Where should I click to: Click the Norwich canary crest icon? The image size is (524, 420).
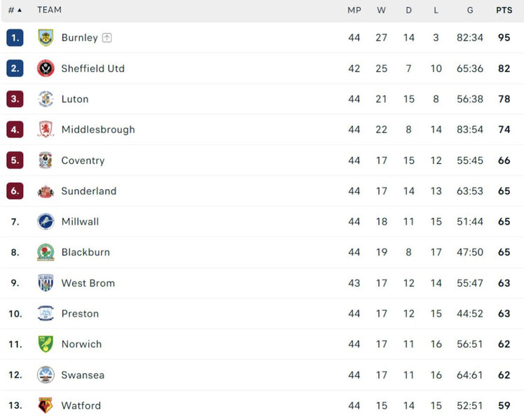coord(46,344)
